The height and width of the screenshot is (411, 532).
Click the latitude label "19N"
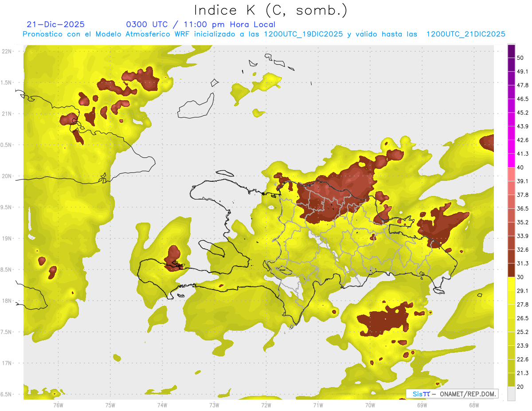tap(7, 239)
